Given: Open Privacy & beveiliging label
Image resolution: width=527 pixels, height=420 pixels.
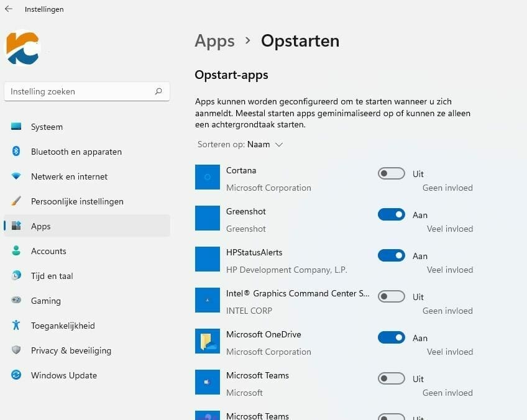Looking at the screenshot, I should (x=71, y=350).
